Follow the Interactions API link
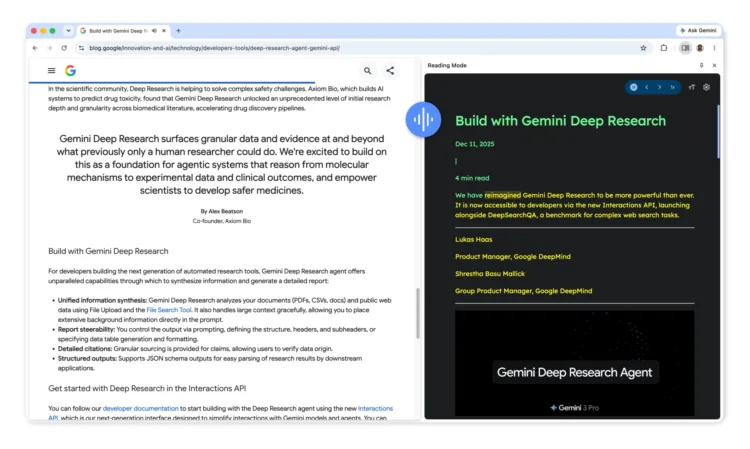This screenshot has width=750, height=449. pyautogui.click(x=375, y=408)
